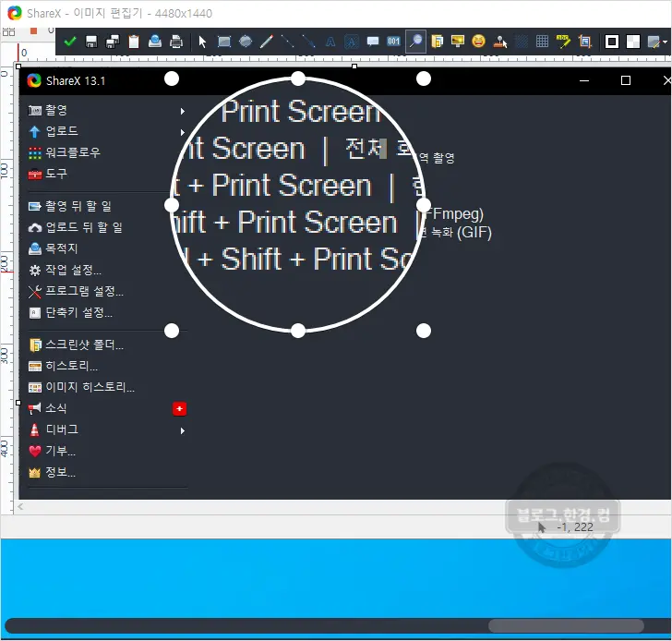The image size is (672, 641).
Task: Select the rectangle drawing tool
Action: coord(223,42)
